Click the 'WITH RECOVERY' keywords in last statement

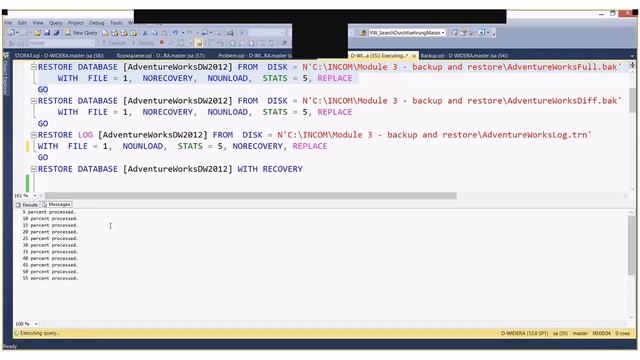coord(270,169)
